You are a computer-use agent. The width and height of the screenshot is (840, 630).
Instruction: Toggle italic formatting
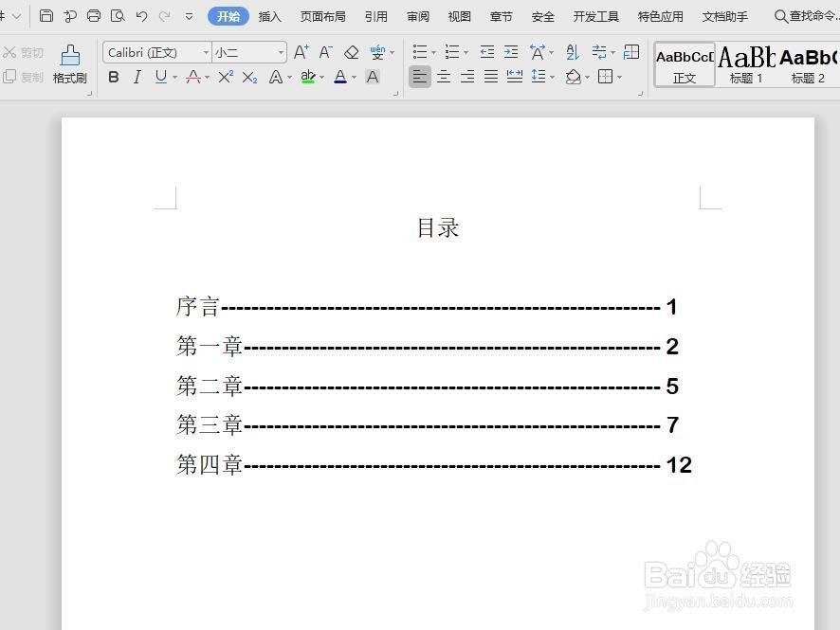click(x=137, y=77)
